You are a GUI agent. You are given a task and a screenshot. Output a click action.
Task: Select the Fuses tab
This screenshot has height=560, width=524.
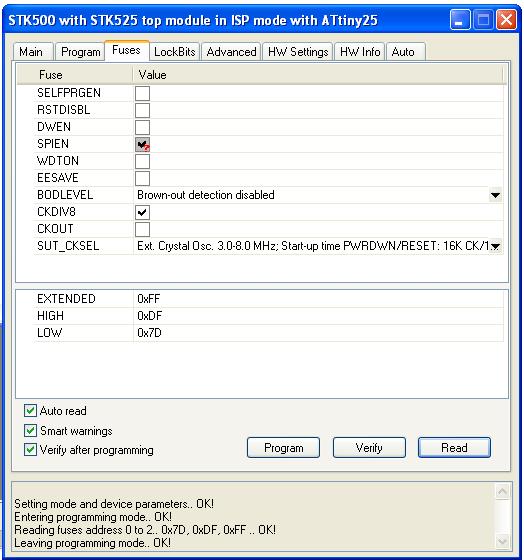(126, 50)
